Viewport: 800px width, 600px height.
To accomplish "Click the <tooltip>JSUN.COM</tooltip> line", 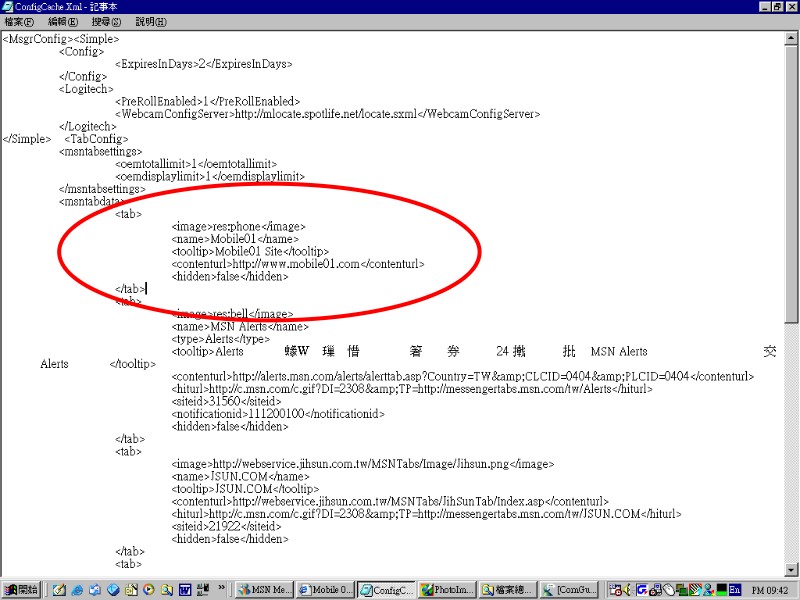I will [245, 489].
